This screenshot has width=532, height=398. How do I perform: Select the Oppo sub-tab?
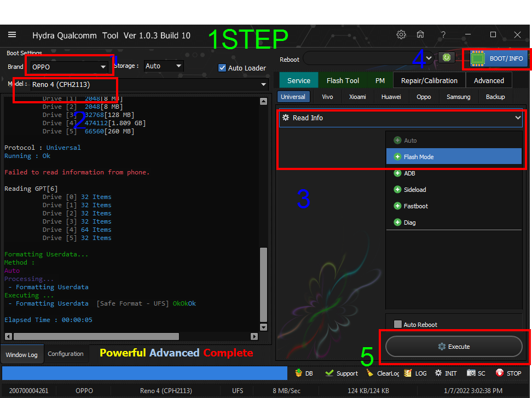(424, 97)
